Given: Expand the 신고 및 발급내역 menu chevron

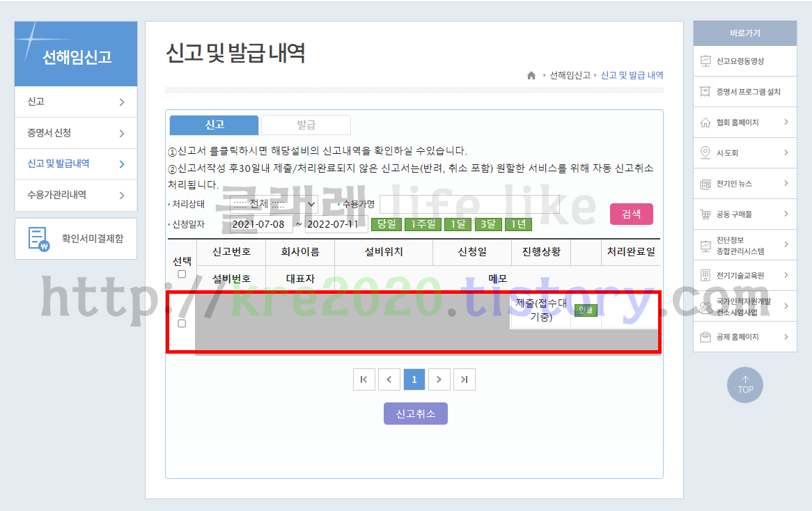Looking at the screenshot, I should [x=122, y=164].
